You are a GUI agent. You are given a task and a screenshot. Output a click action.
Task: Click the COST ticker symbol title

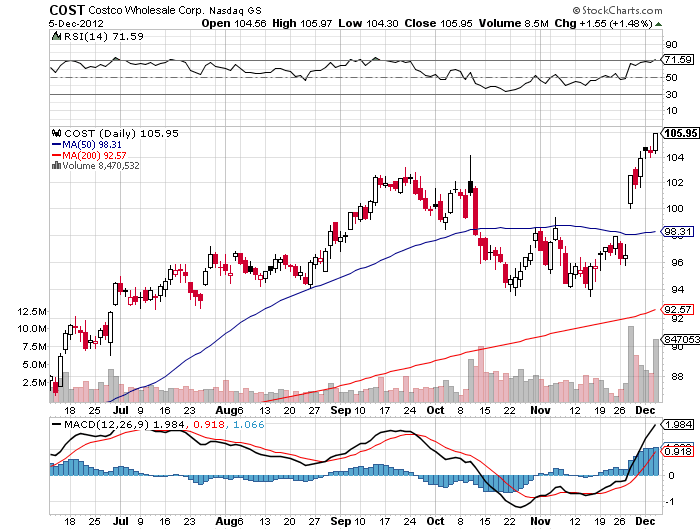point(67,10)
